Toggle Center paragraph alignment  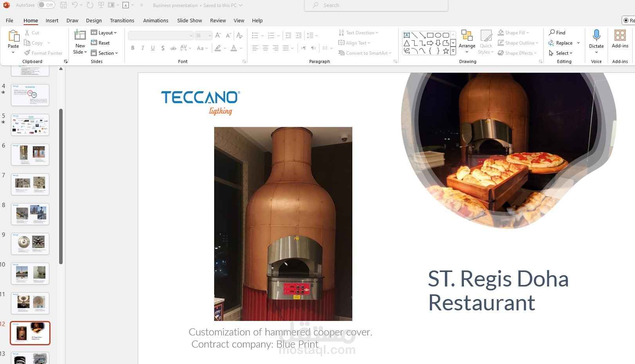coord(265,48)
